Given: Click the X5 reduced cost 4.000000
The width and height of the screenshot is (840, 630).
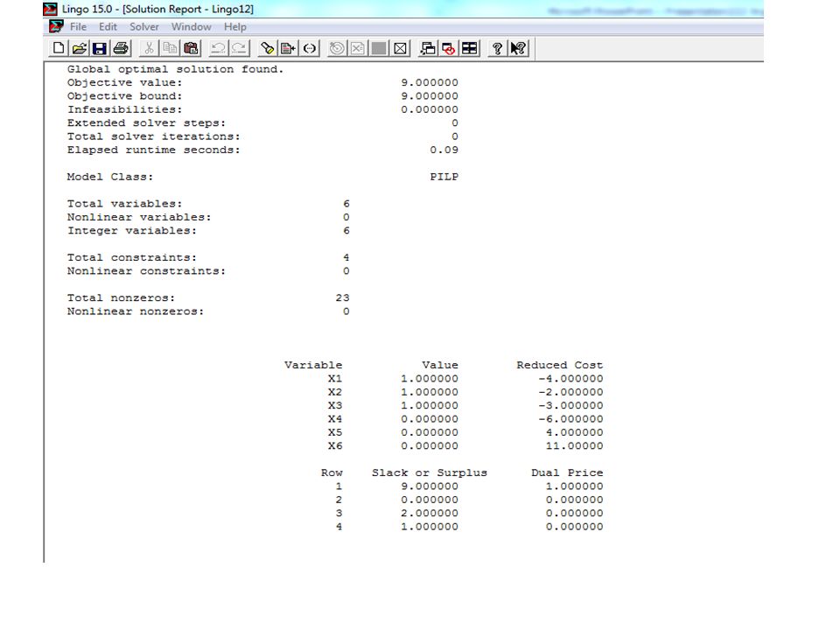Looking at the screenshot, I should pyautogui.click(x=574, y=432).
